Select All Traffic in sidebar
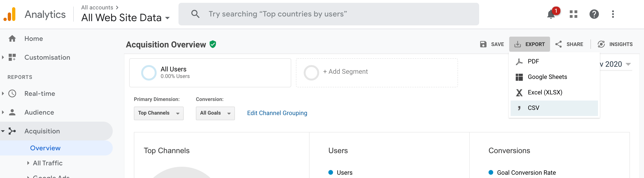The image size is (644, 178). 48,163
